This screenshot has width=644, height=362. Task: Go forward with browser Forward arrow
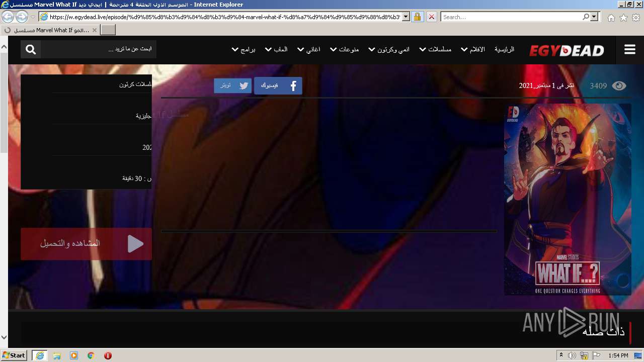click(x=22, y=17)
